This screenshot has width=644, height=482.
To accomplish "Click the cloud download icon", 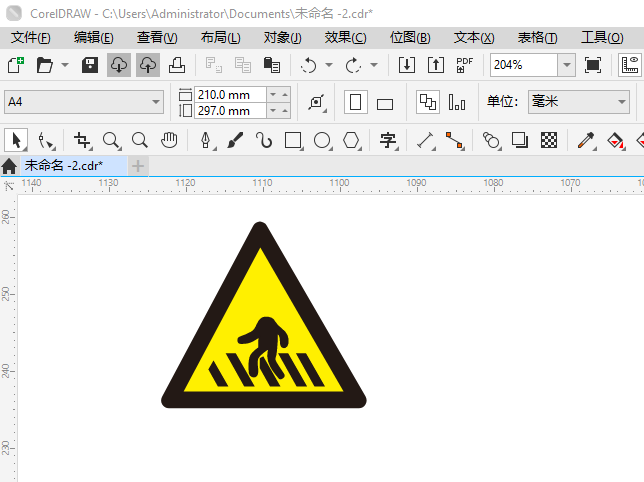I will (119, 65).
